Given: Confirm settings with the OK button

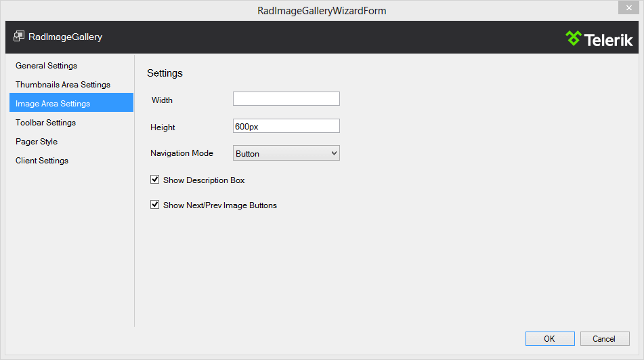Looking at the screenshot, I should click(549, 338).
